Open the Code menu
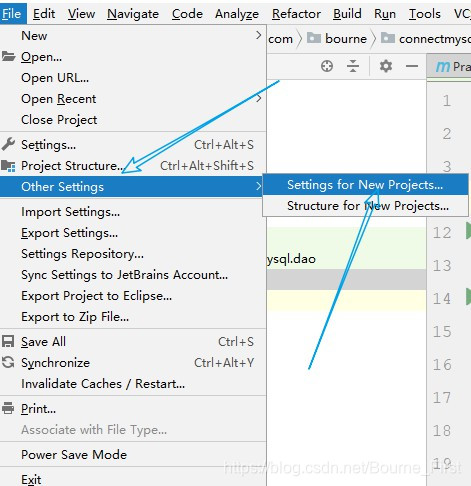Image resolution: width=471 pixels, height=486 pixels. tap(187, 14)
